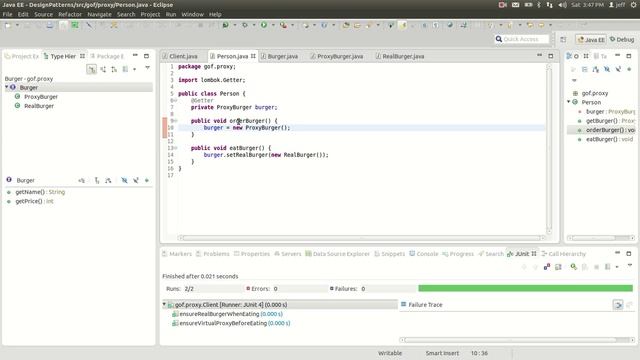Toggle Show Whitespace Characters pilcrow icon
This screenshot has height=360, width=640.
point(436,25)
